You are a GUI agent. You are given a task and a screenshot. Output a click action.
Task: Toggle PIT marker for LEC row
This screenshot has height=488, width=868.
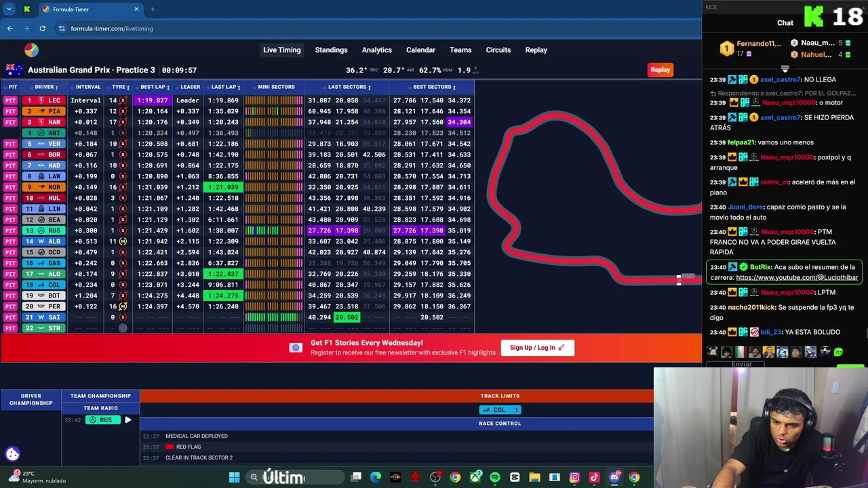(10, 100)
